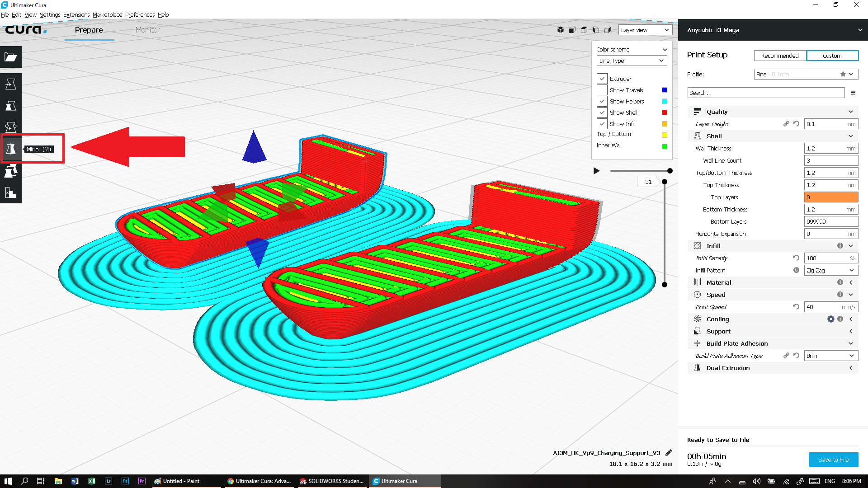
Task: Uncheck the Extruder checkbox
Action: [602, 79]
